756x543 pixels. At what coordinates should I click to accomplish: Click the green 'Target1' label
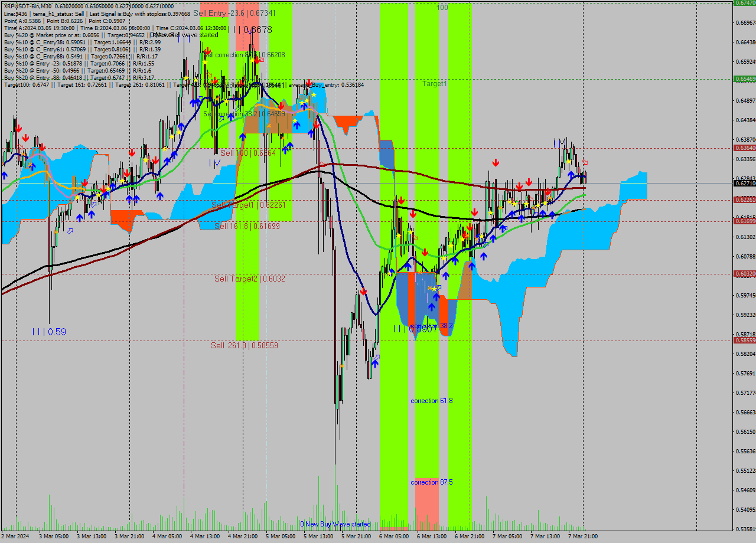click(435, 84)
